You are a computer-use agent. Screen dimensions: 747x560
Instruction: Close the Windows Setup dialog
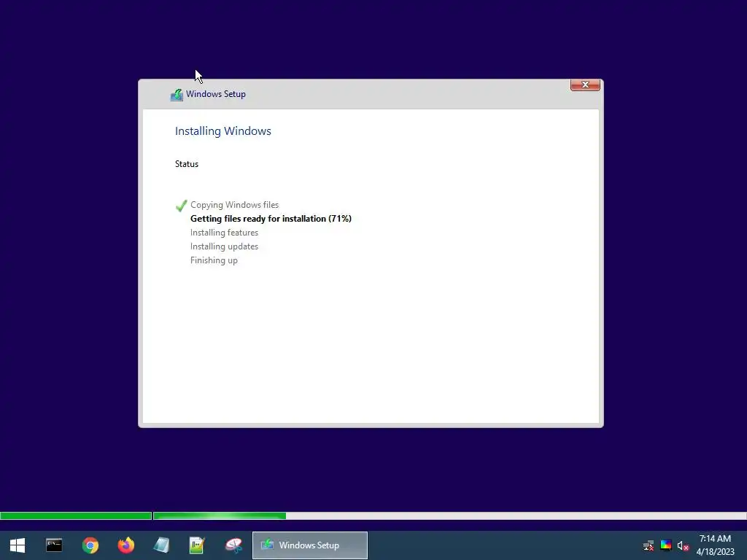[585, 85]
